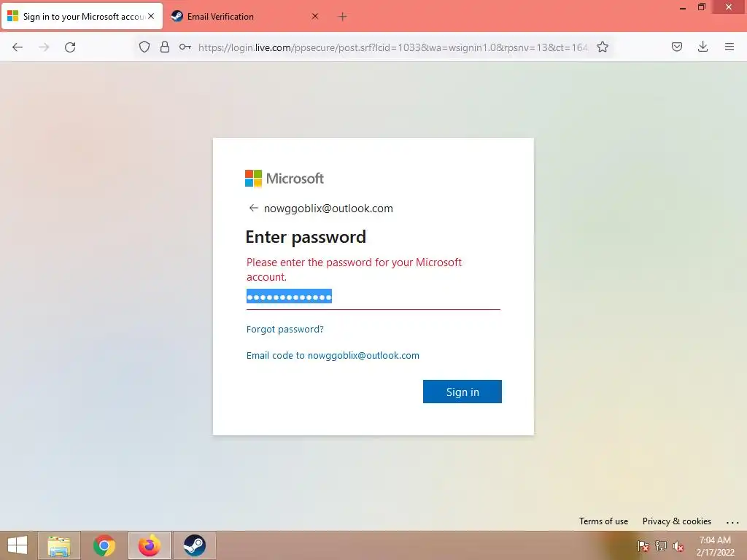
Task: Open more options ellipsis in footer
Action: pos(732,522)
